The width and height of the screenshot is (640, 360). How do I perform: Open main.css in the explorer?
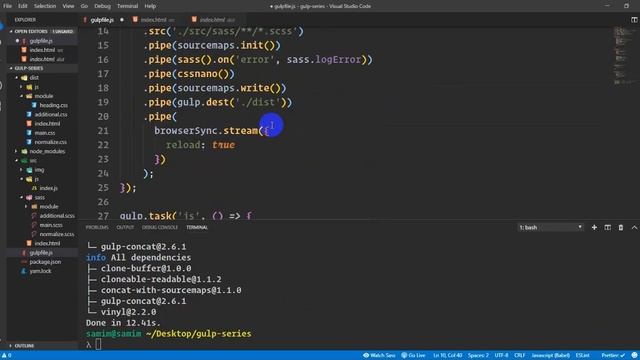(x=45, y=133)
